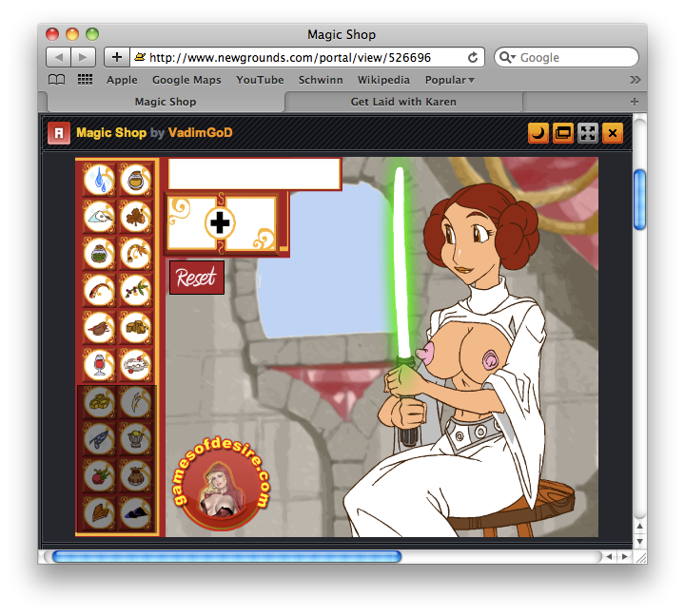Image resolution: width=685 pixels, height=616 pixels.
Task: Select the golden nugget chunks ingredient
Action: [x=135, y=327]
